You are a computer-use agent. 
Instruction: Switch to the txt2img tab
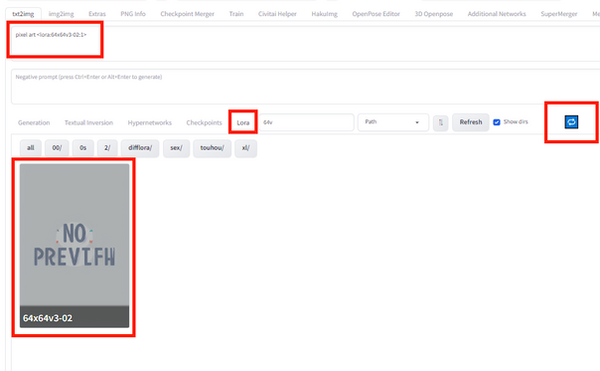pyautogui.click(x=23, y=14)
